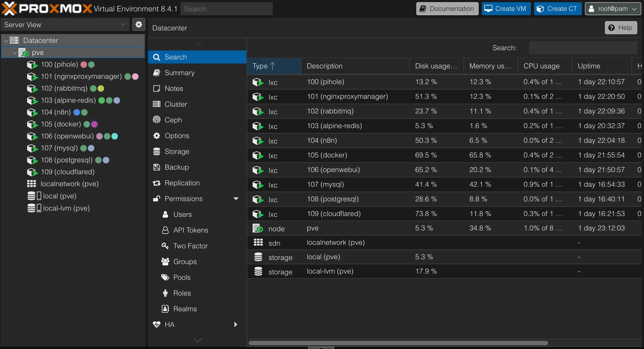
Task: Select local-lvm (pve) storage in tree
Action: [x=66, y=208]
